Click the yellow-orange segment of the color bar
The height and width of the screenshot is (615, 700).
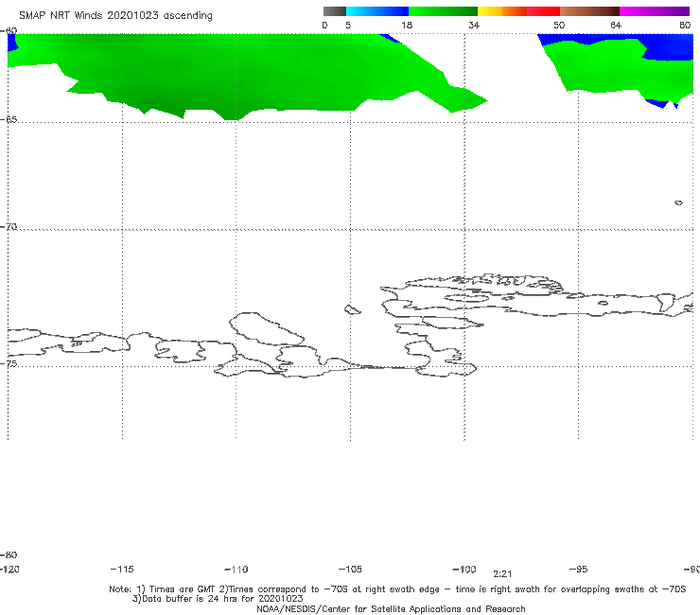pos(502,11)
